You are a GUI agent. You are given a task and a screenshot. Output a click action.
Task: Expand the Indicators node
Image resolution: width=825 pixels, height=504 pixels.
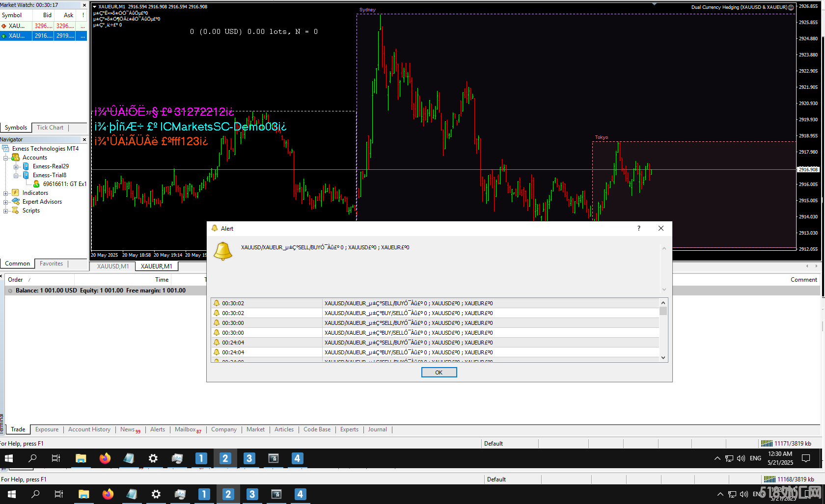tap(6, 193)
